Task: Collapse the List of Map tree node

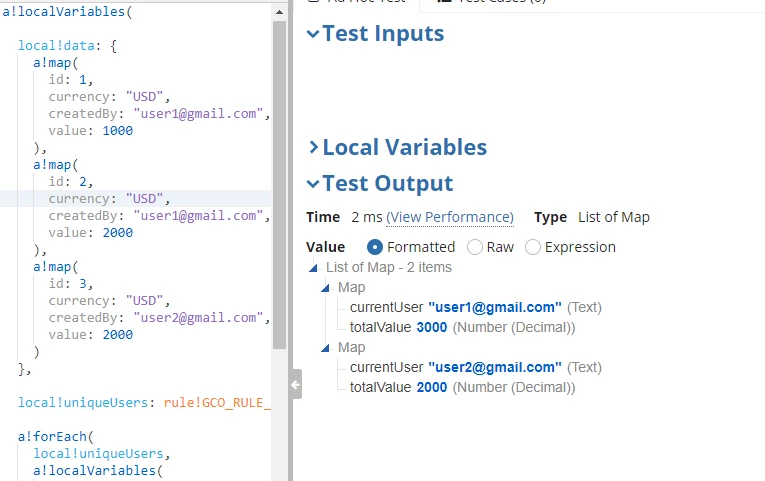Action: [x=314, y=267]
